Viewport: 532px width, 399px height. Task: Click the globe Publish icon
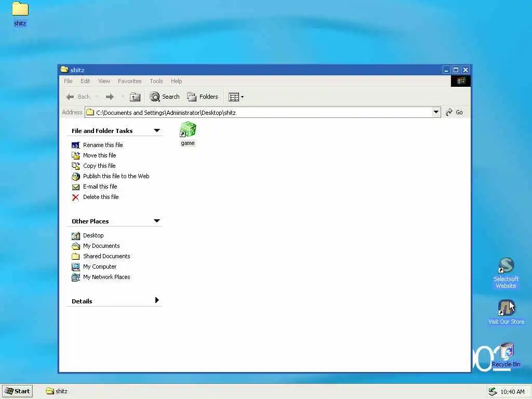pos(76,177)
